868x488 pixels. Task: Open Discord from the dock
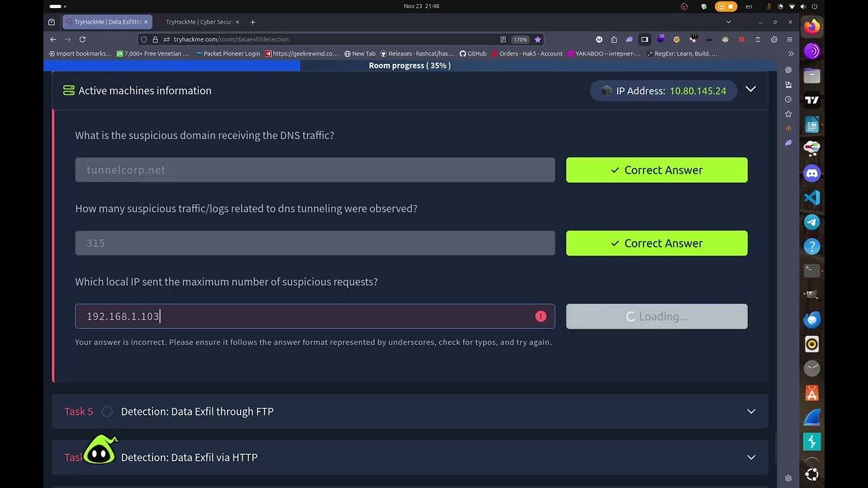point(812,173)
